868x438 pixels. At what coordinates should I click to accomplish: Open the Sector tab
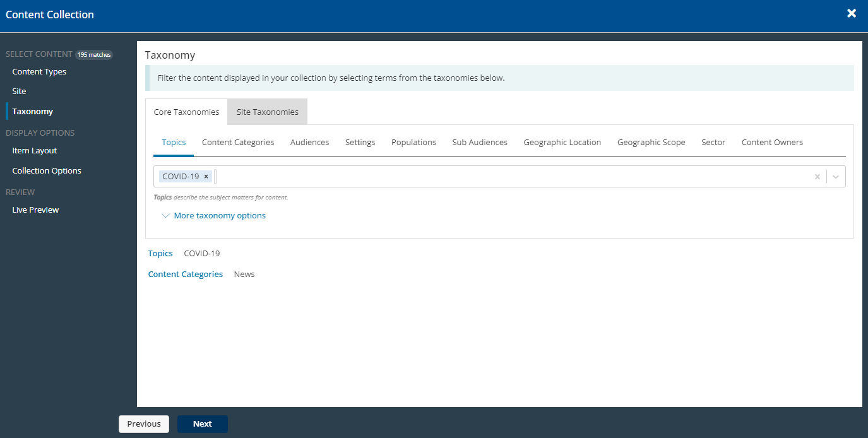[713, 143]
